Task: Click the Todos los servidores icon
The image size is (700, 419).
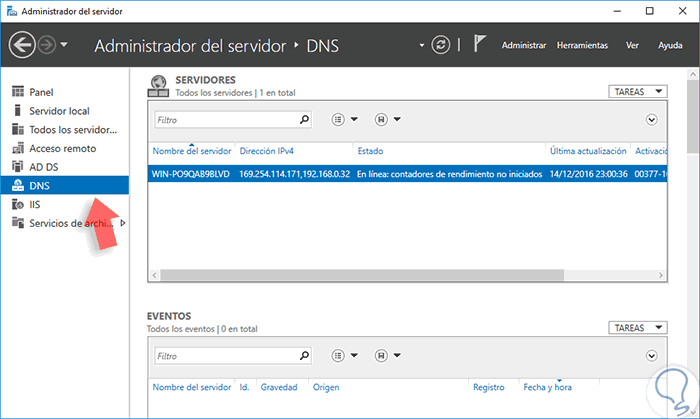Action: (x=18, y=129)
